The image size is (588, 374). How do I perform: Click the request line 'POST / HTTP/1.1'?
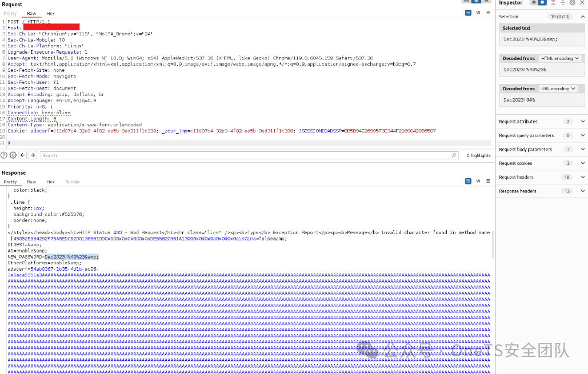[x=29, y=22]
